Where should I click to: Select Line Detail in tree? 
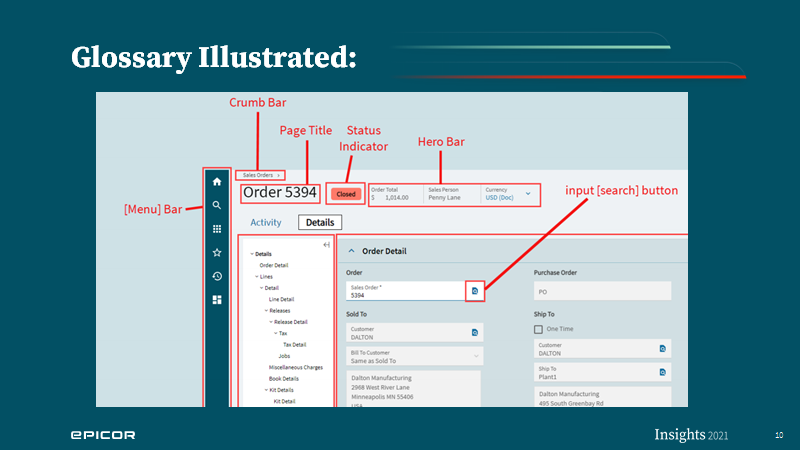(x=282, y=299)
